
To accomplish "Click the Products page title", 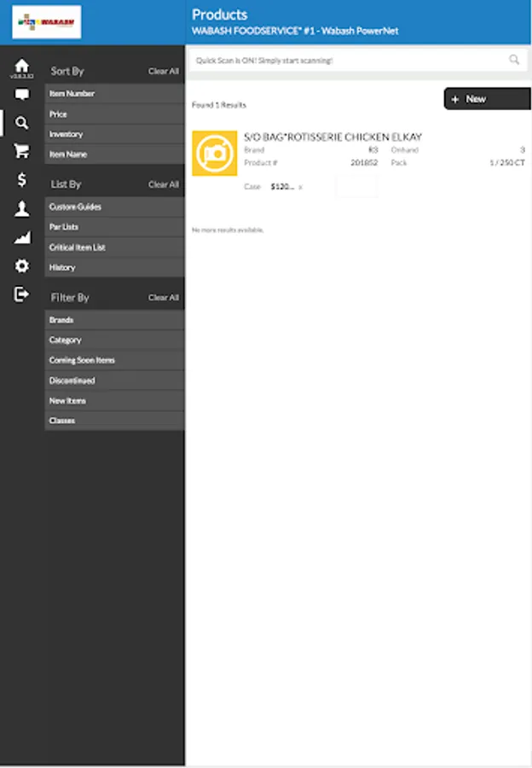I will click(220, 15).
